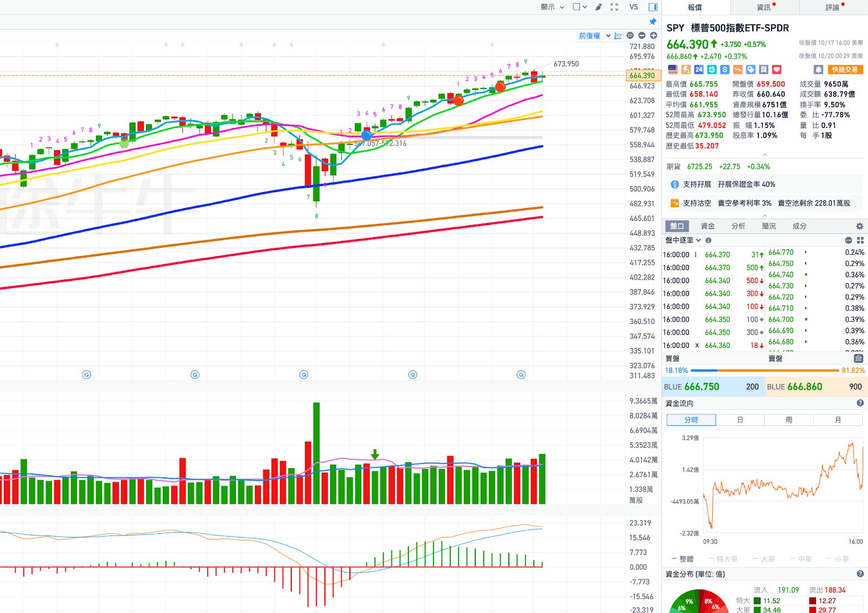Click the info icon beside 盤中逐筆
The image size is (868, 613).
709,240
